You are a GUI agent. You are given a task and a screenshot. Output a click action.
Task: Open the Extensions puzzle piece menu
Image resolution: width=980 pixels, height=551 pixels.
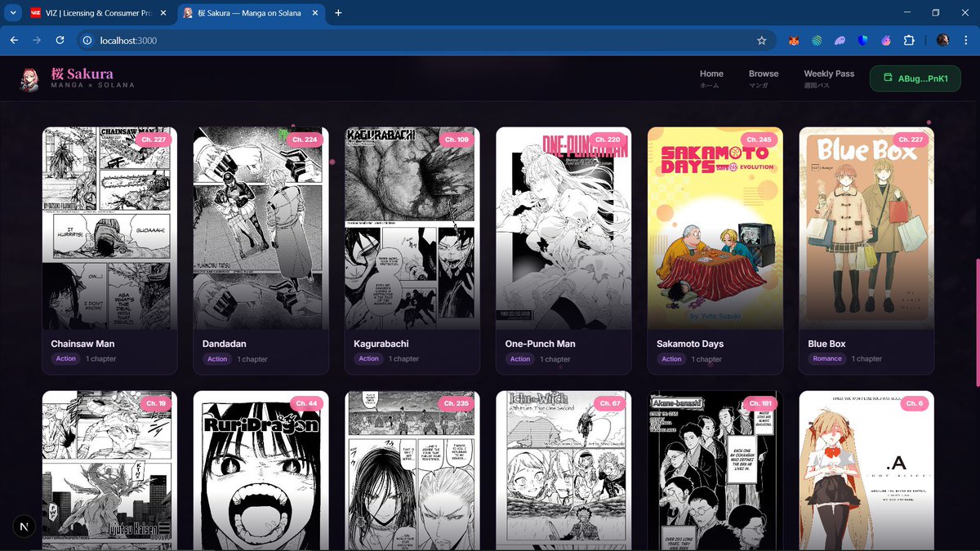(x=909, y=40)
